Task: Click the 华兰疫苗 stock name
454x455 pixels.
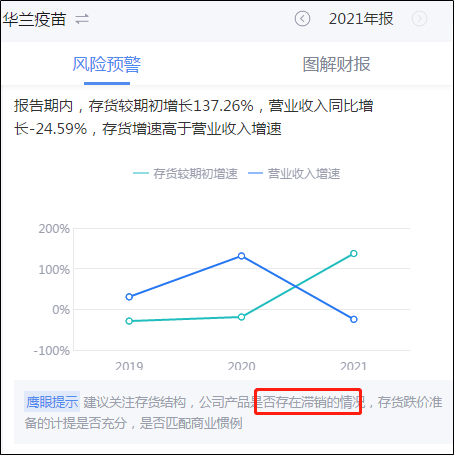Action: [x=34, y=19]
